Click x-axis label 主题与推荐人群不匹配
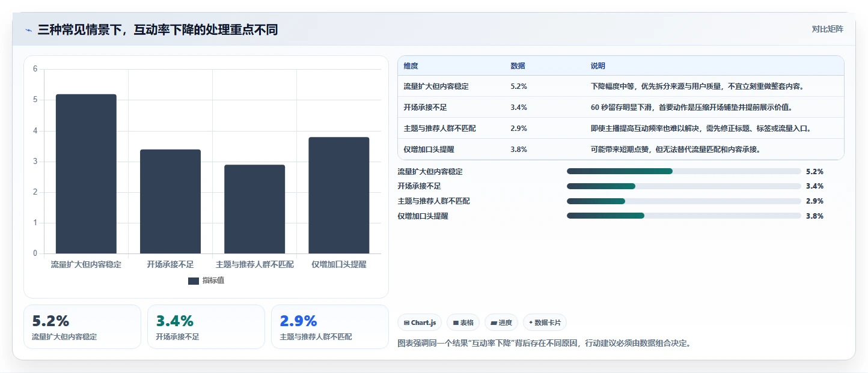This screenshot has width=868, height=373. coord(255,264)
